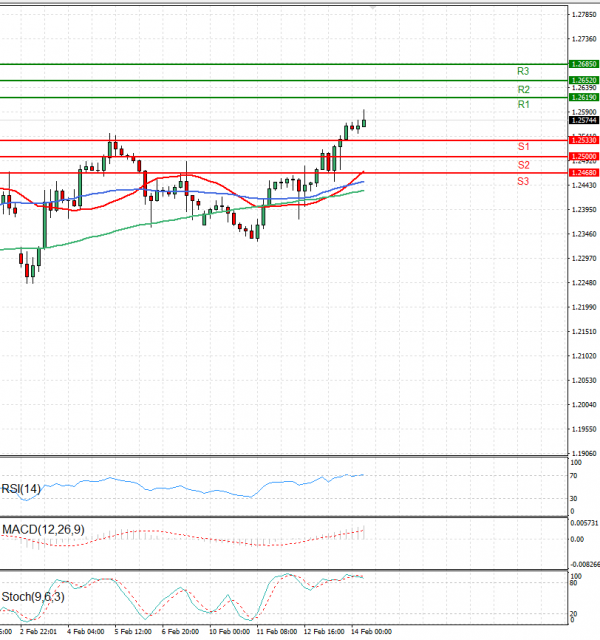Click the -0.008266 MACD scale value

pyautogui.click(x=585, y=564)
